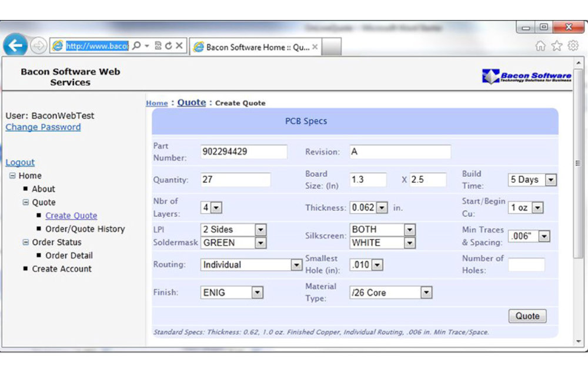The image size is (588, 376).
Task: Open the Silkscreen BOTH dropdown
Action: [383, 229]
